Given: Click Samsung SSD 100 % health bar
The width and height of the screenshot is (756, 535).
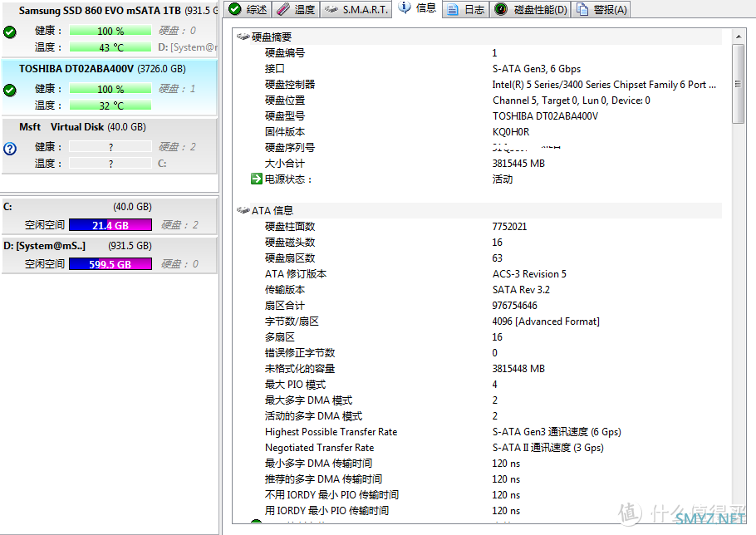Looking at the screenshot, I should pos(110,31).
